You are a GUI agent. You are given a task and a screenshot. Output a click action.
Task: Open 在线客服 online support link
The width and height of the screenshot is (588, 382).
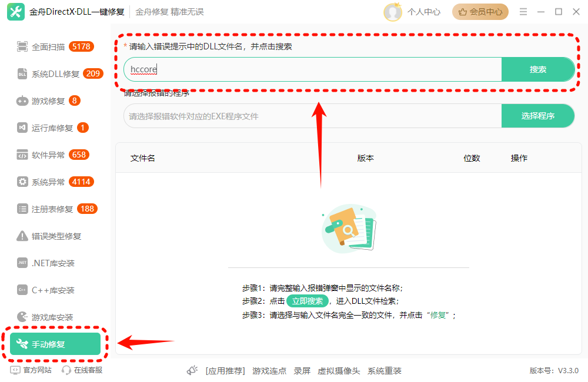(88, 370)
